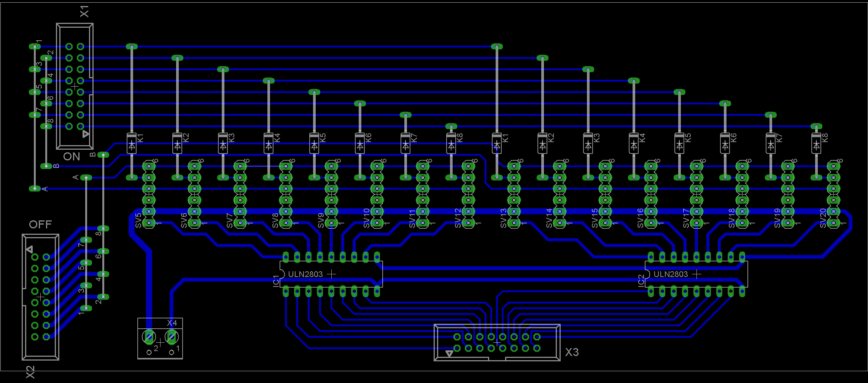The image size is (868, 383).
Task: Click the OFF text label above X2
Action: pyautogui.click(x=40, y=225)
